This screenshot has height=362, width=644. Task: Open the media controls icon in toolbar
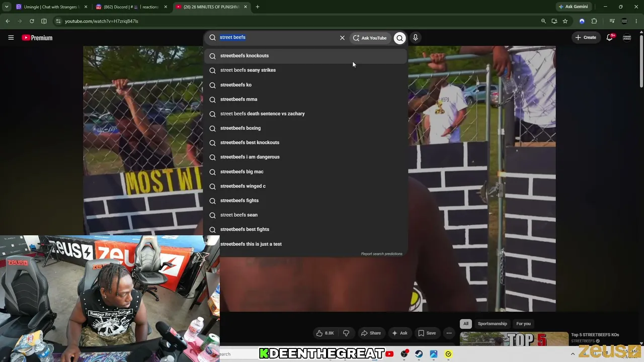pos(612,21)
